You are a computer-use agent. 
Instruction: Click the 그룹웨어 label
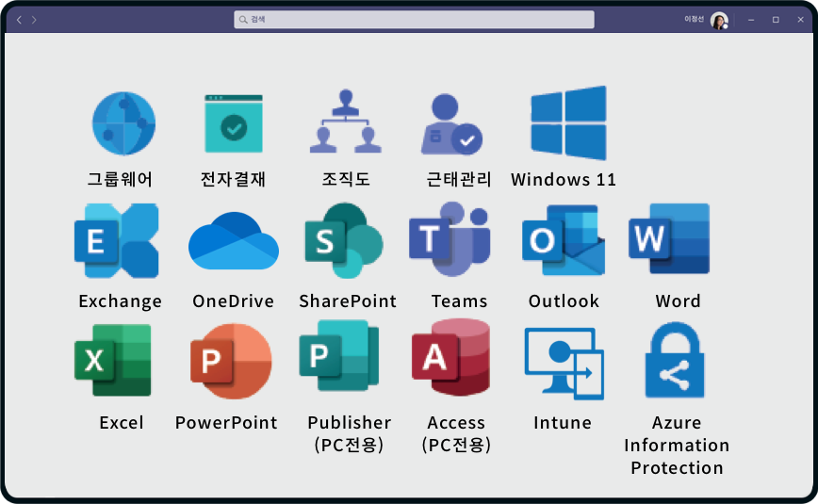pos(120,179)
